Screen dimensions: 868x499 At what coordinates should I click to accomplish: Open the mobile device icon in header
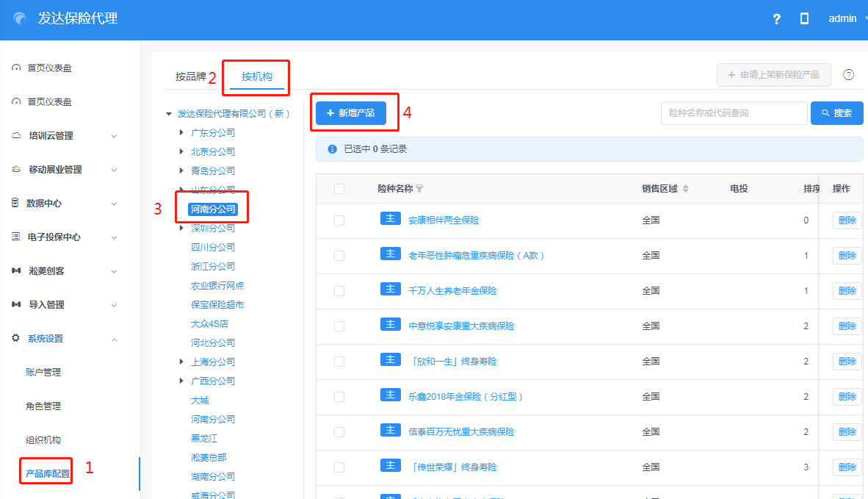[804, 19]
